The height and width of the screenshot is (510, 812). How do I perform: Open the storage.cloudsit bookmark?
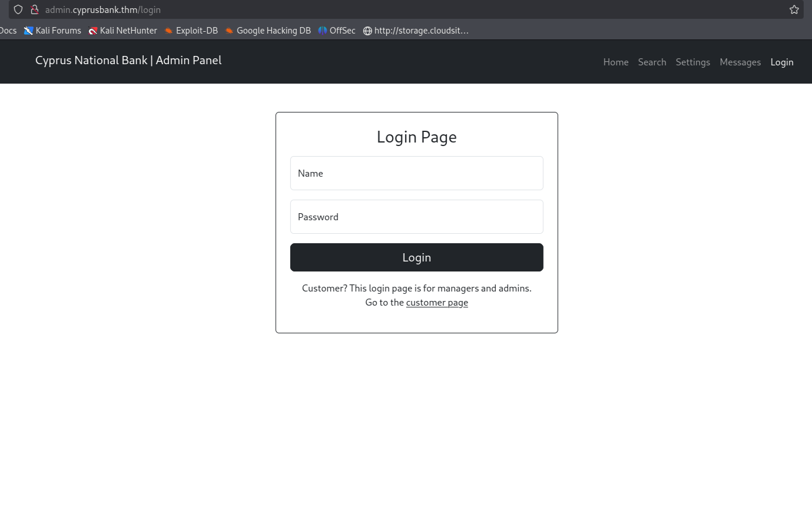(x=416, y=31)
